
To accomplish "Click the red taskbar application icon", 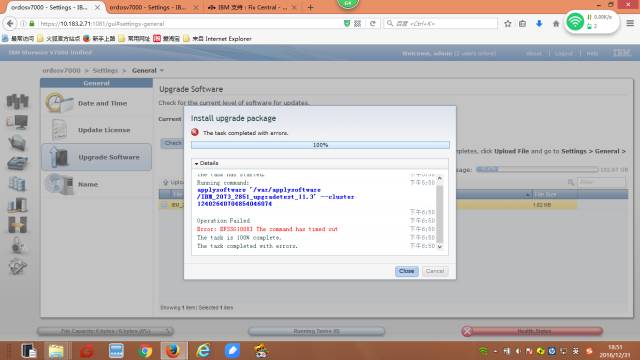I will pyautogui.click(x=86, y=351).
